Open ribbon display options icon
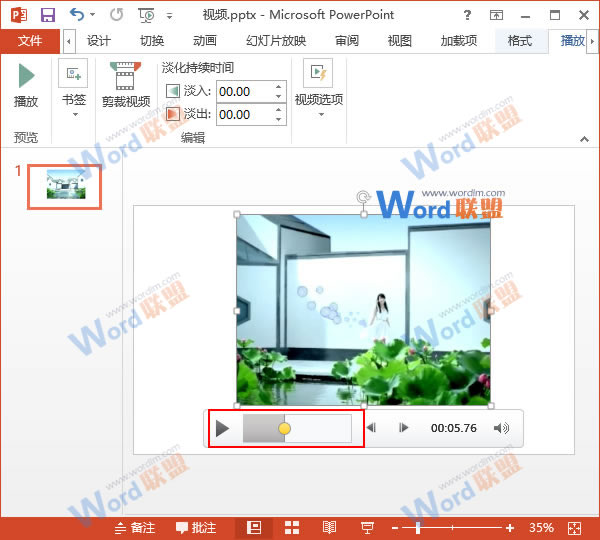 coord(496,15)
